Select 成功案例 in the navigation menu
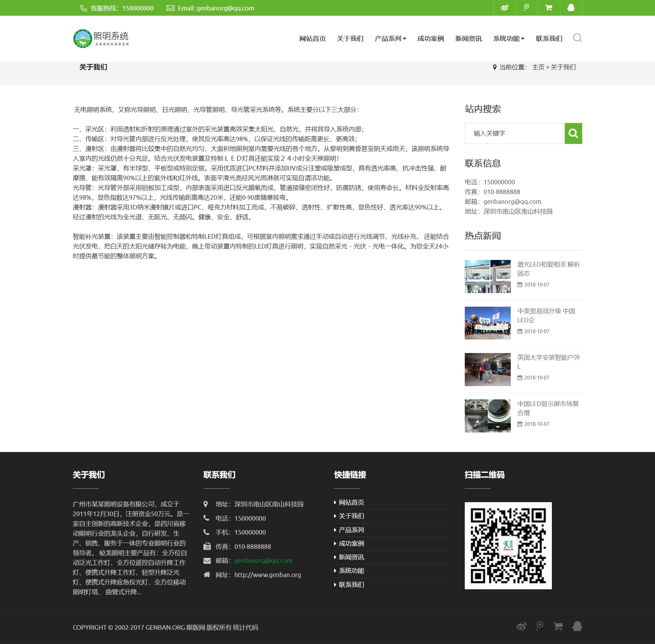Screen dimensions: 655x644 (x=430, y=38)
